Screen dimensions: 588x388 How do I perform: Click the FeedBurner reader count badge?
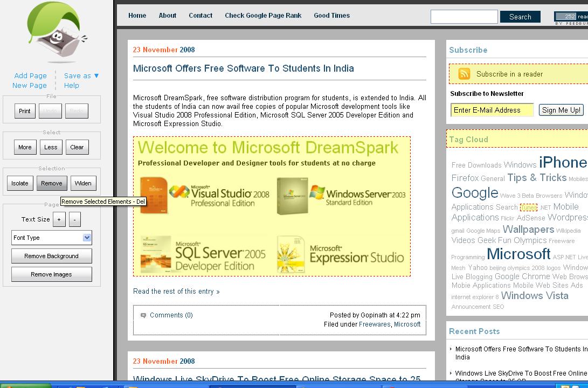point(571,17)
